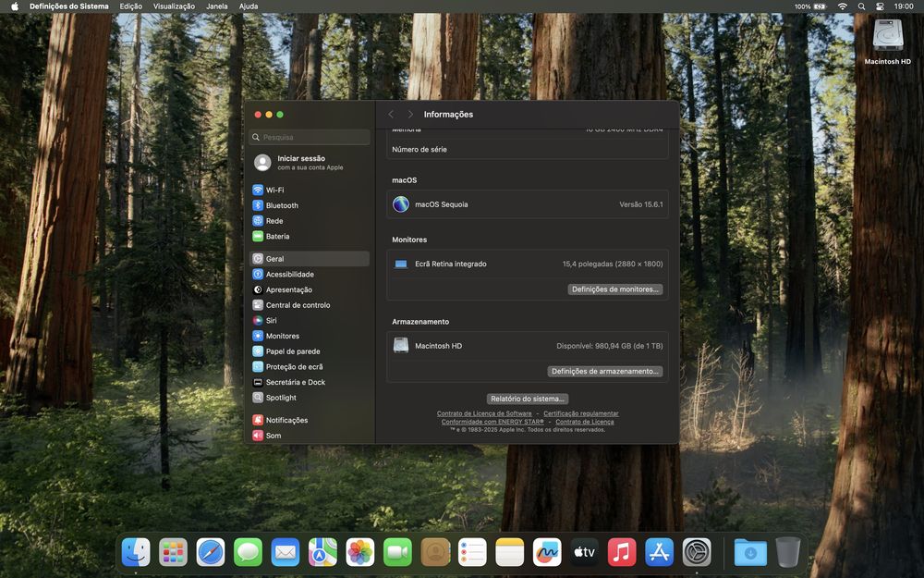
Task: Click the 19:00 clock
Action: (x=904, y=6)
